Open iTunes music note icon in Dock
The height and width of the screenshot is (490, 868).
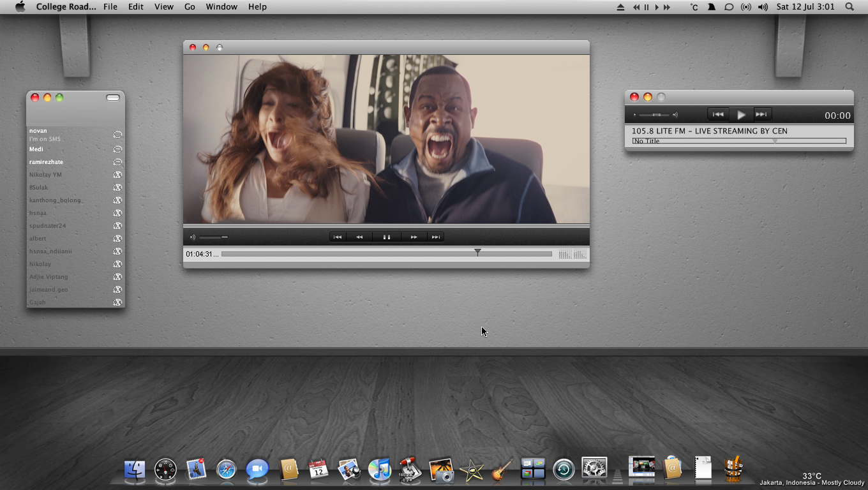(380, 470)
